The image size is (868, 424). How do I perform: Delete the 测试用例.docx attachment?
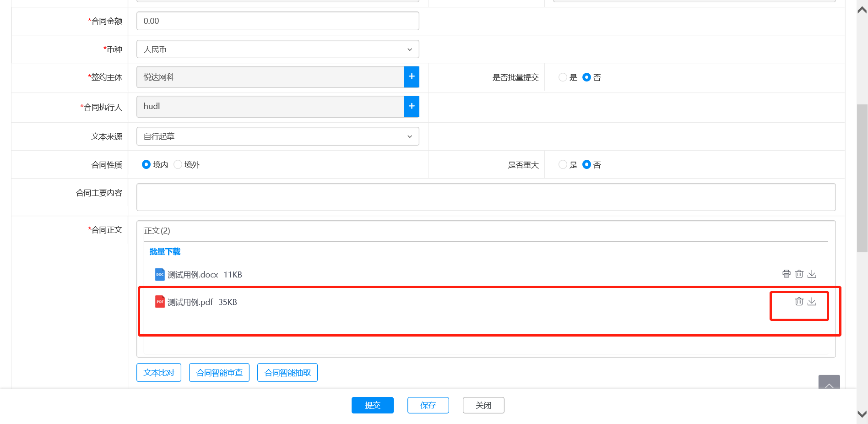pyautogui.click(x=799, y=274)
